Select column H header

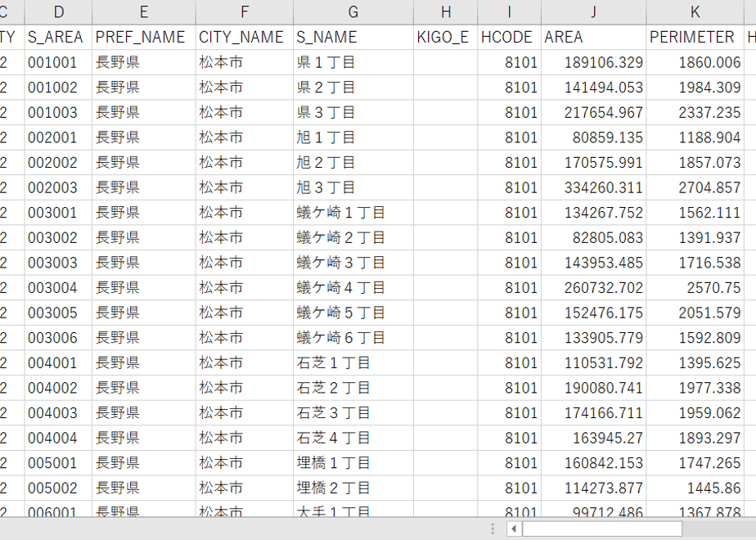point(446,12)
